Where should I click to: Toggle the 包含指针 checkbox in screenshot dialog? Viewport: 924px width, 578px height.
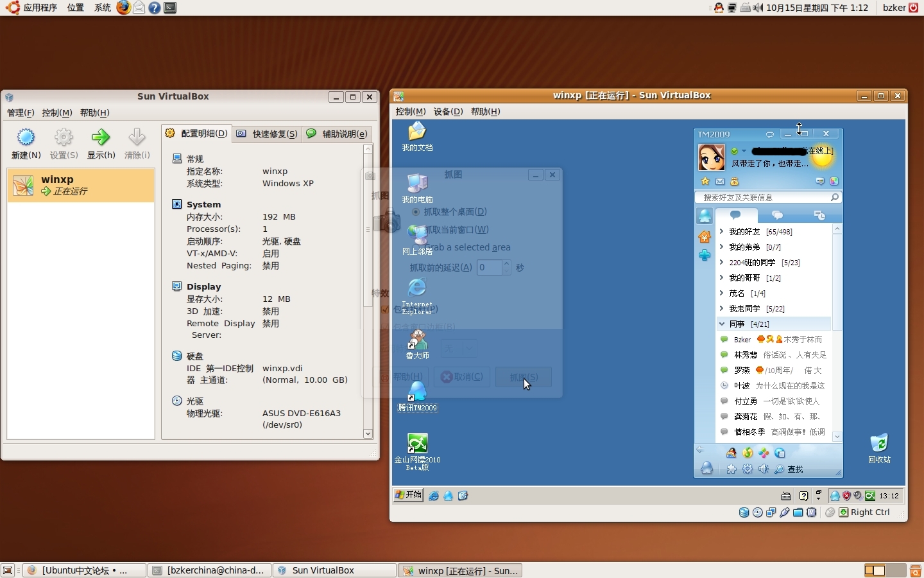click(385, 310)
